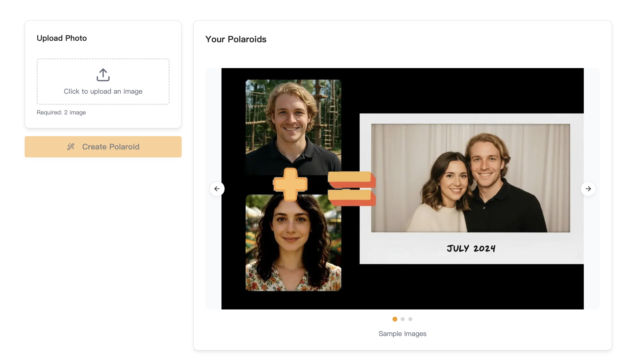The width and height of the screenshot is (628, 364).
Task: Click the 'Required: 2 image' note
Action: point(61,112)
